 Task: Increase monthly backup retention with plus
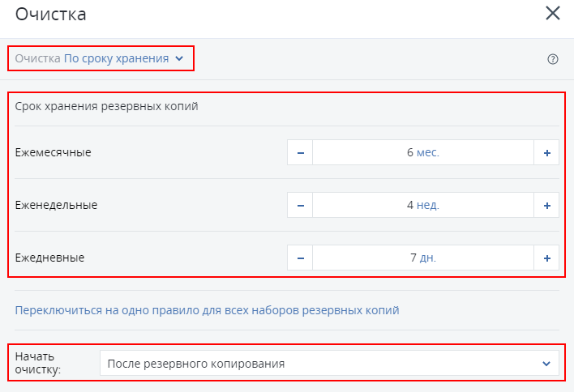pos(546,153)
